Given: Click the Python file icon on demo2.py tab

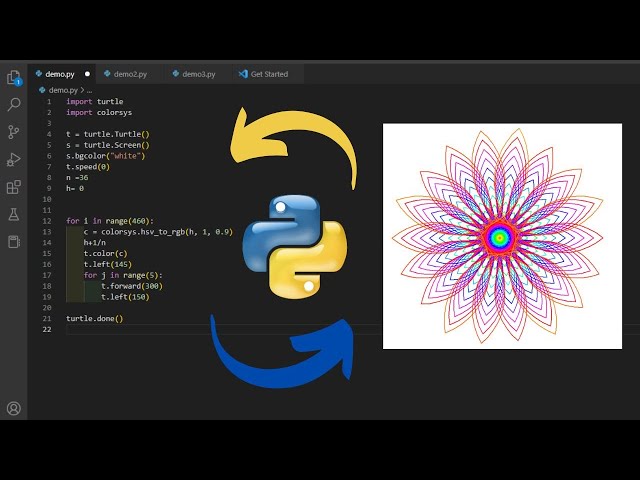Looking at the screenshot, I should tap(107, 73).
